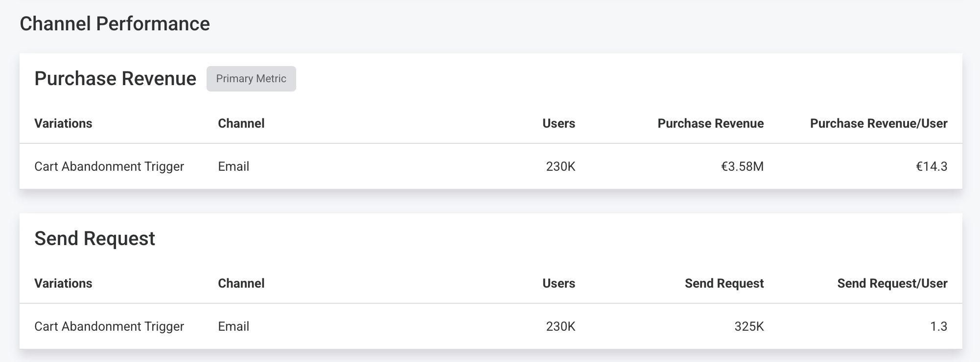Select the 1.3 send request per user value
The height and width of the screenshot is (362, 980).
[x=938, y=326]
